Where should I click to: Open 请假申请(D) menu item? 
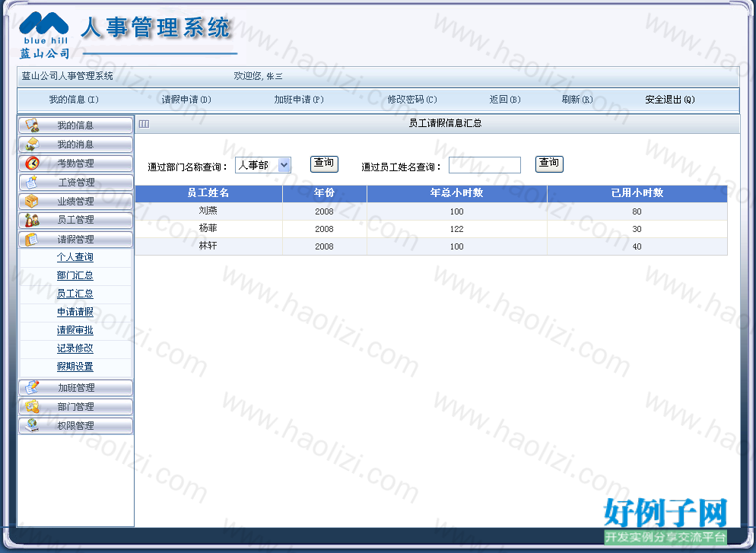click(186, 100)
